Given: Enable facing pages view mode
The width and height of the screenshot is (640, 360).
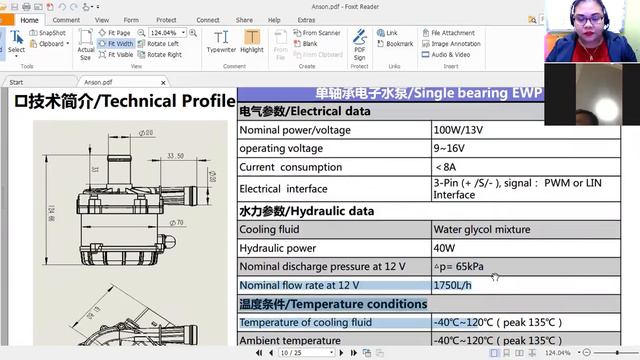Looking at the screenshot, I should click(519, 353).
